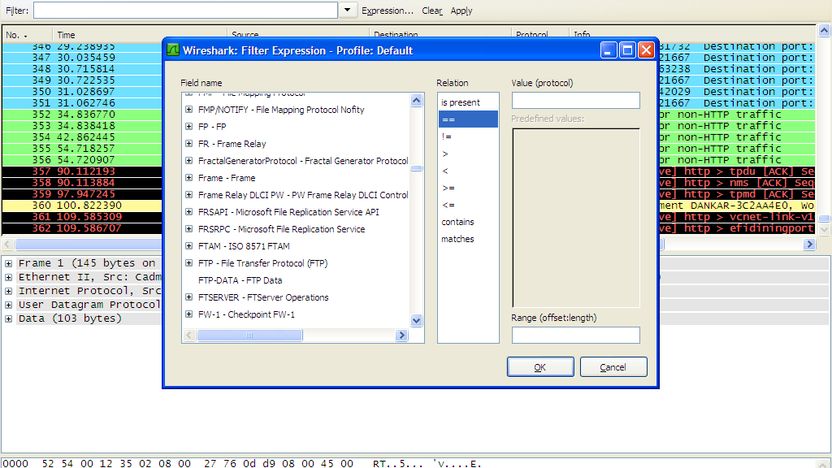Image resolution: width=832 pixels, height=468 pixels.
Task: Expand the FW-1 Checkpoint node
Action: pyautogui.click(x=188, y=314)
